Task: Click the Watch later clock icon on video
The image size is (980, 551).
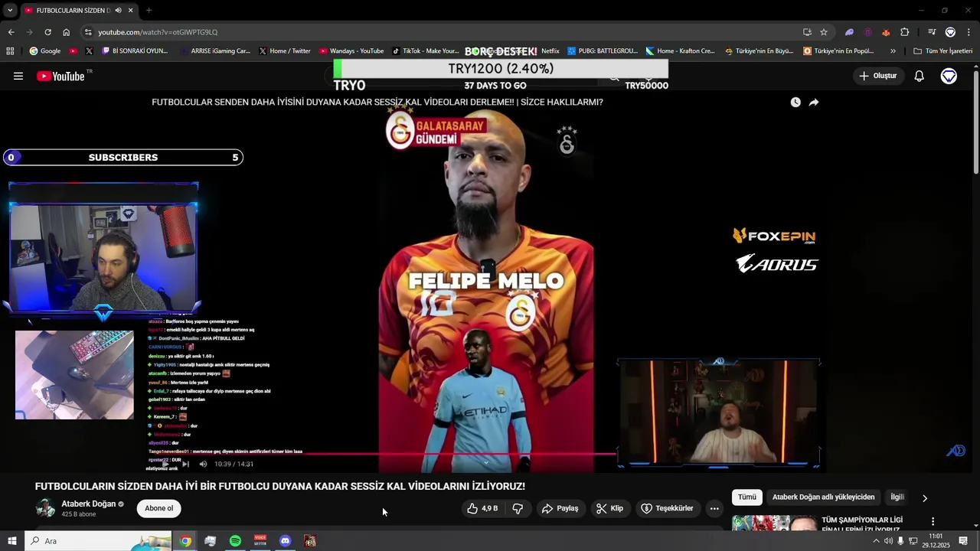Action: click(x=795, y=102)
